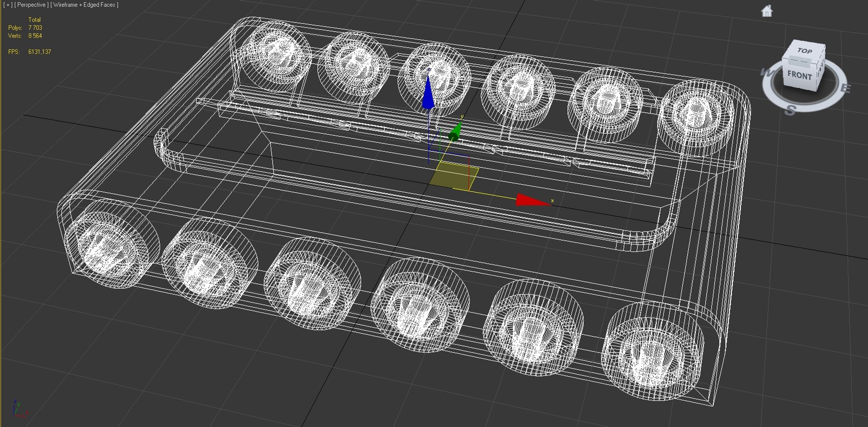Viewport: 868px width, 427px height.
Task: Grab the red X-axis gizmo arrow
Action: (x=533, y=200)
